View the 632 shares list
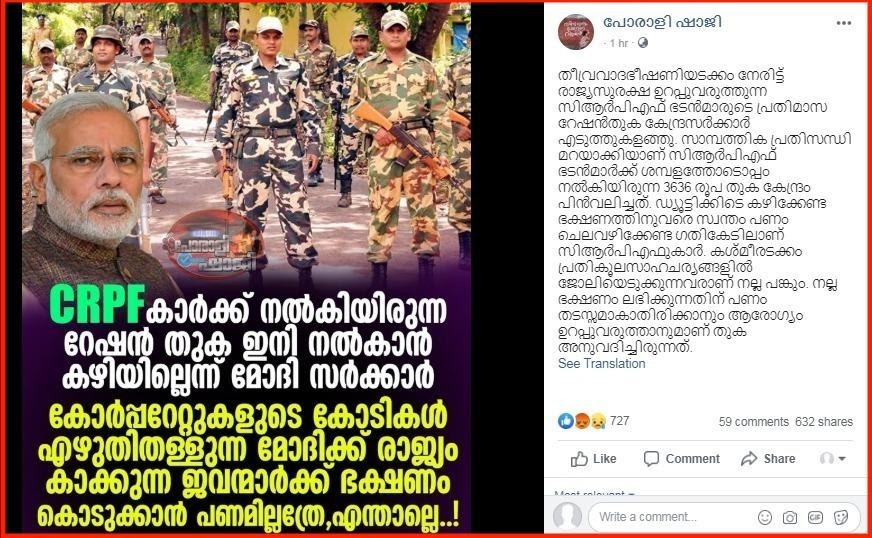 (824, 422)
